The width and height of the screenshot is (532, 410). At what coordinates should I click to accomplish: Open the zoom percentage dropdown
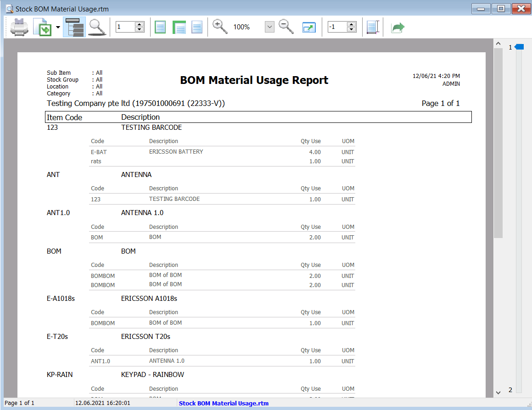(269, 27)
